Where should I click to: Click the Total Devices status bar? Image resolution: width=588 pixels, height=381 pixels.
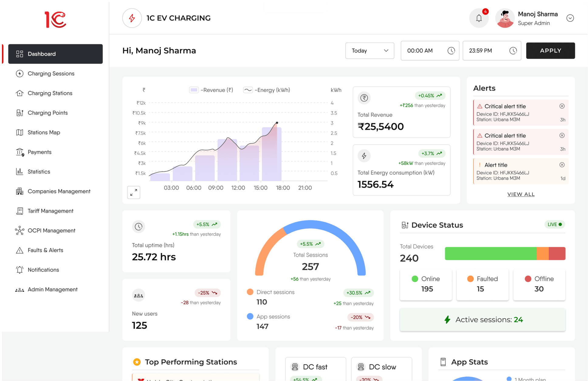(x=505, y=253)
